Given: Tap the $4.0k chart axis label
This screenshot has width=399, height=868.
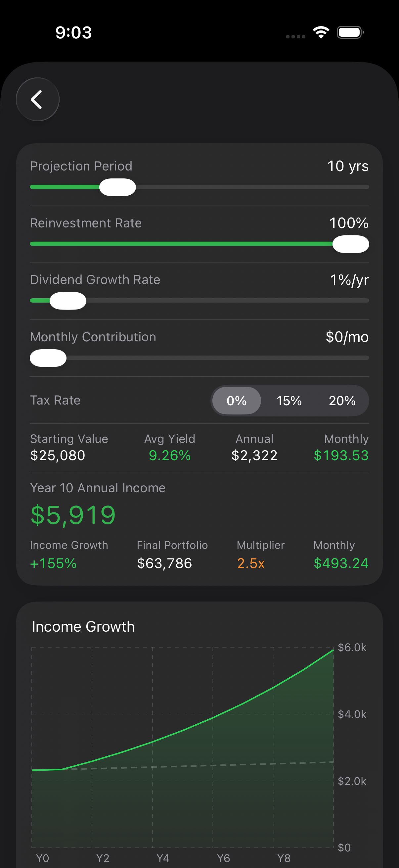Looking at the screenshot, I should (352, 714).
